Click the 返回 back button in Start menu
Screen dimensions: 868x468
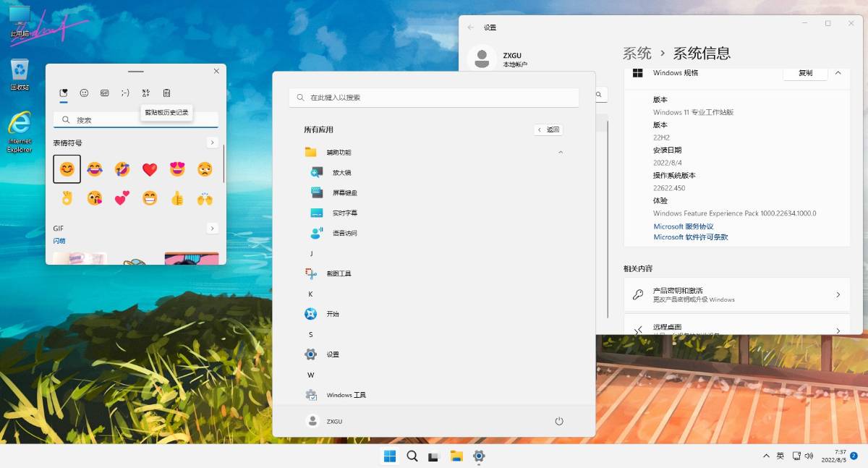click(548, 129)
